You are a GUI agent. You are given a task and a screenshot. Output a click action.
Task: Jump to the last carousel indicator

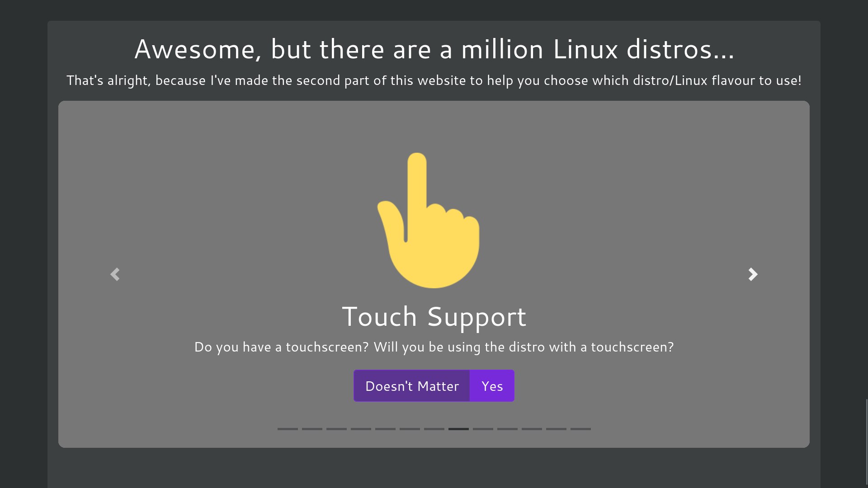pos(580,429)
